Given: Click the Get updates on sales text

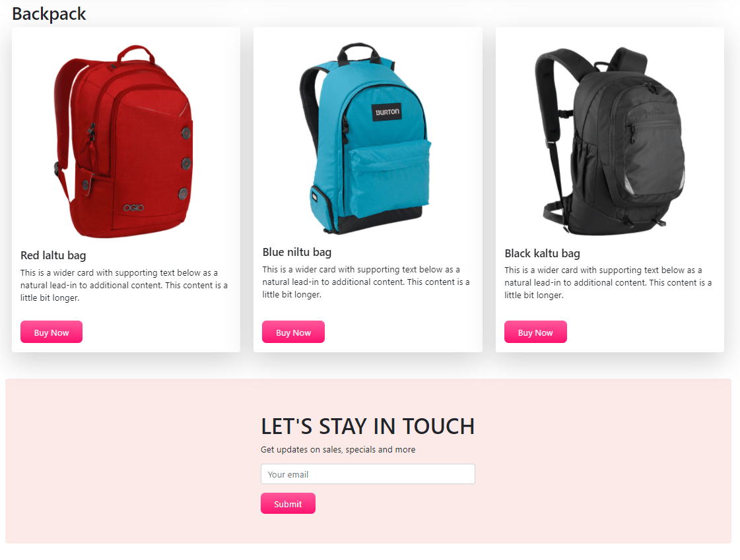Looking at the screenshot, I should click(x=338, y=450).
